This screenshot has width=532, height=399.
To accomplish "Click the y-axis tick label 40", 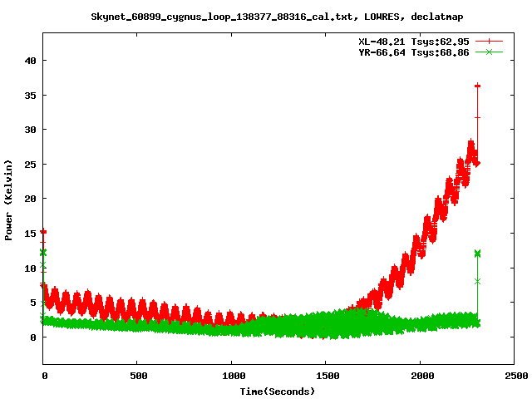I will click(30, 61).
